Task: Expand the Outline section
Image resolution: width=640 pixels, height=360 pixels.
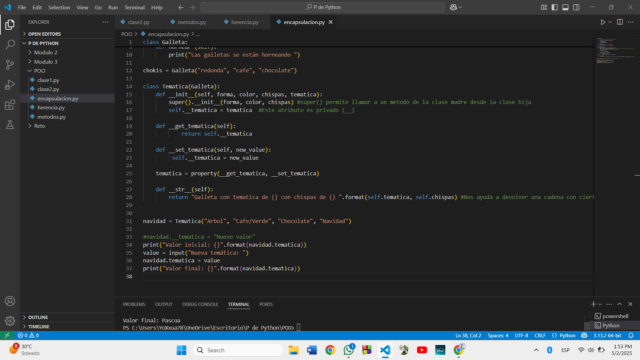Action: [x=68, y=317]
